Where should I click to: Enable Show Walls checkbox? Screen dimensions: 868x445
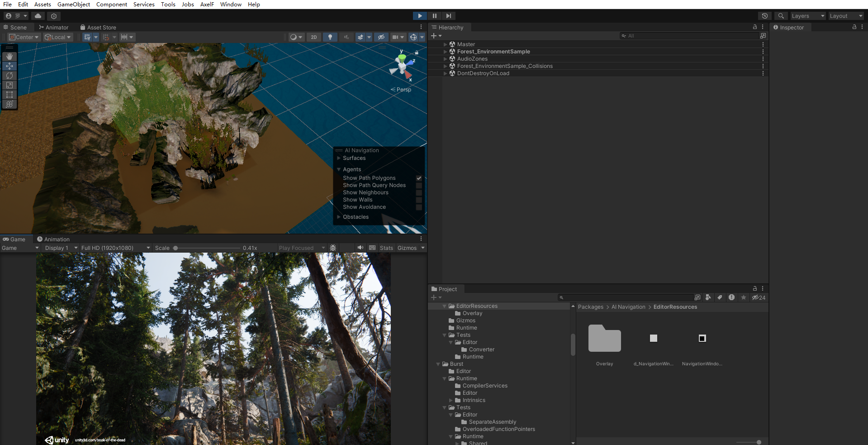419,200
